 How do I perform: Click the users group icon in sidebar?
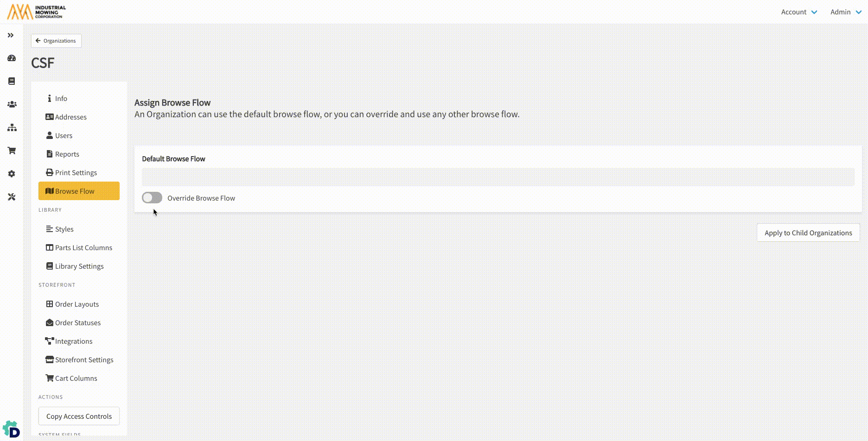coord(12,105)
